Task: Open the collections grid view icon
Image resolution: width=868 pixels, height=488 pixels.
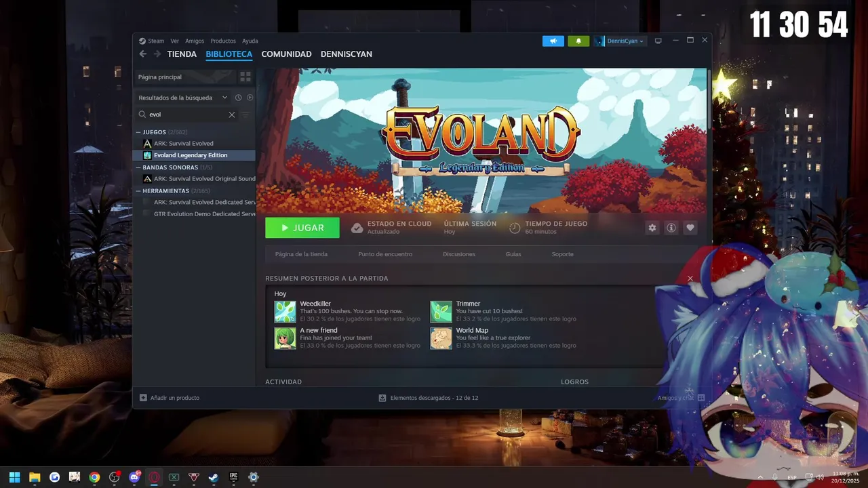Action: point(245,77)
